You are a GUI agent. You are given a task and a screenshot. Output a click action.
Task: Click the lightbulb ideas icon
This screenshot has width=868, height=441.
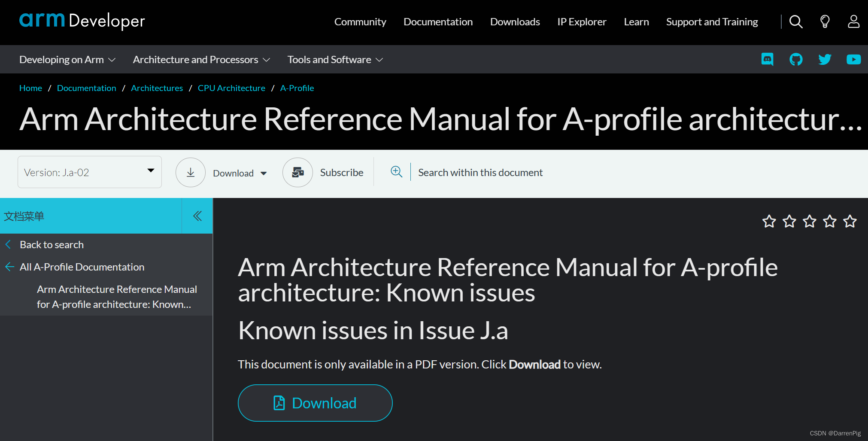824,21
